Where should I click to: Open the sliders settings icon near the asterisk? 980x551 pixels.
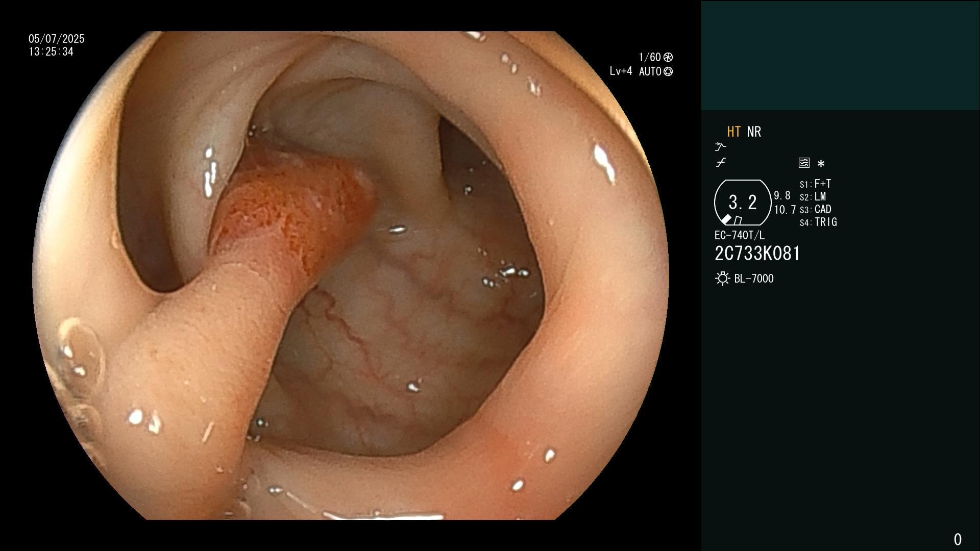[x=804, y=163]
